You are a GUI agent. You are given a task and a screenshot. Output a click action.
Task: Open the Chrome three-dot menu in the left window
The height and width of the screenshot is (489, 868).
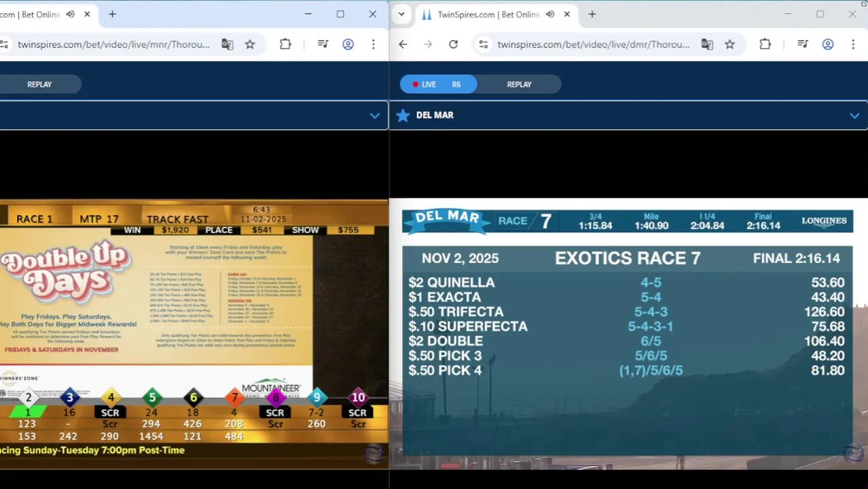coord(373,44)
